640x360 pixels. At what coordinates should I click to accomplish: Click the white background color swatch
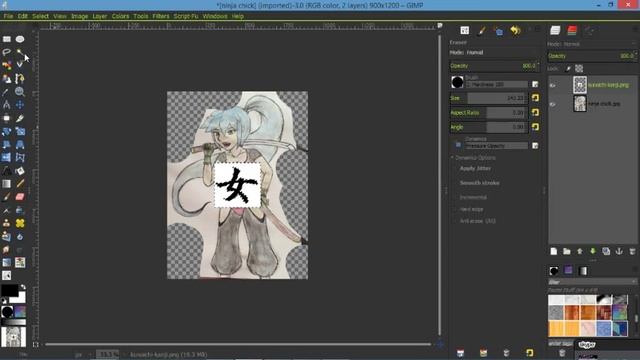[x=19, y=298]
